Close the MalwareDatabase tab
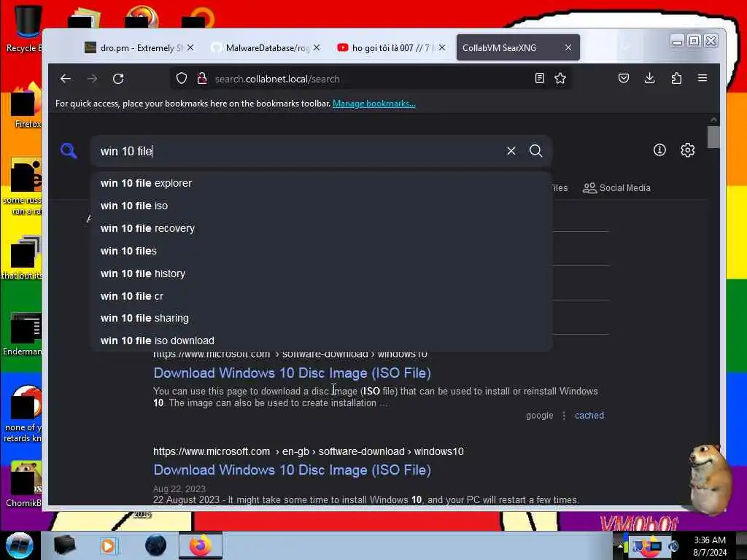 317,47
